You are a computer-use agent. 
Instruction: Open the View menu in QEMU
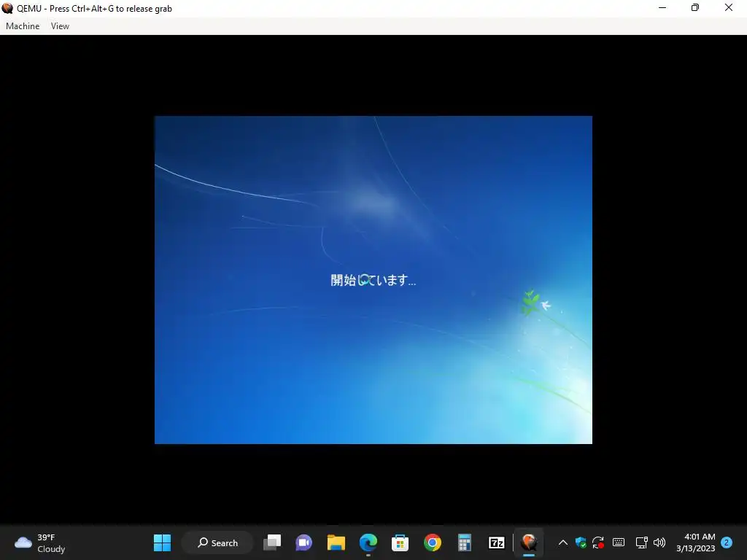[60, 26]
